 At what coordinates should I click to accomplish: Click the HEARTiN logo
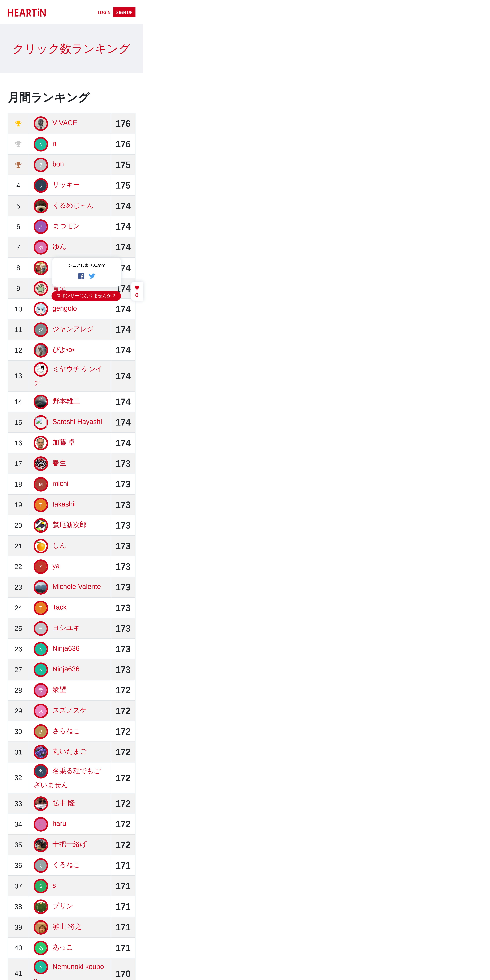(27, 13)
